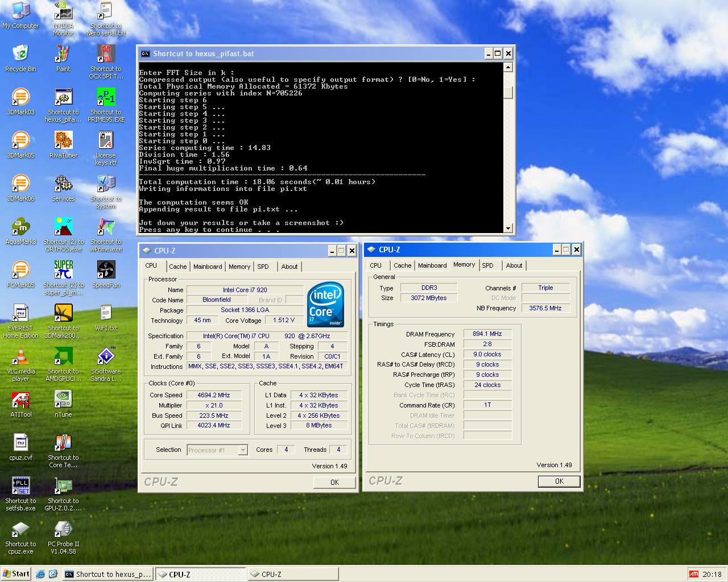The width and height of the screenshot is (728, 582).
Task: Select the License keys.rtf file icon
Action: (106, 148)
